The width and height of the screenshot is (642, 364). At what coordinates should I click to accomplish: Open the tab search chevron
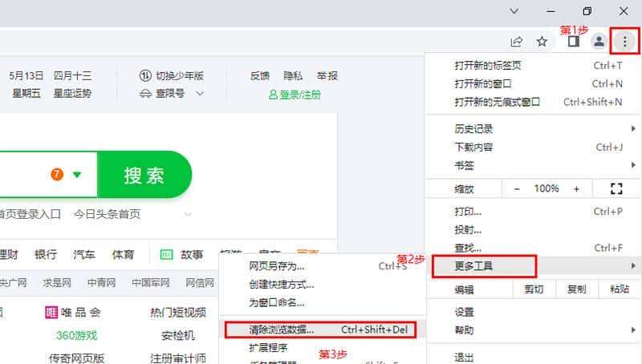514,11
